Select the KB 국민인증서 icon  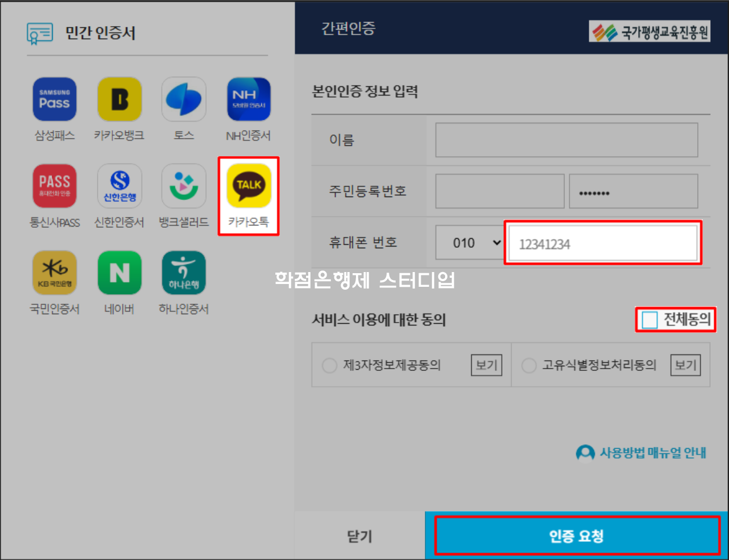tap(55, 273)
